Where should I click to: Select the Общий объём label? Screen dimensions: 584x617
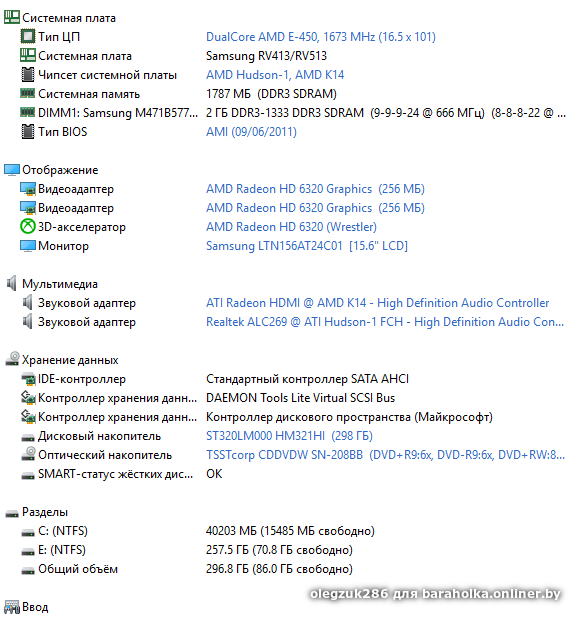78,569
